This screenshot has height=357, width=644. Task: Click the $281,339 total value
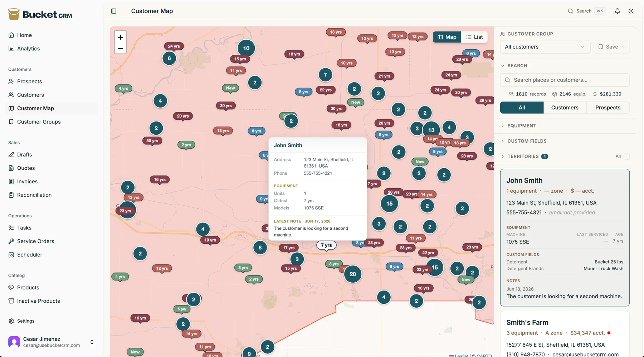(x=607, y=94)
